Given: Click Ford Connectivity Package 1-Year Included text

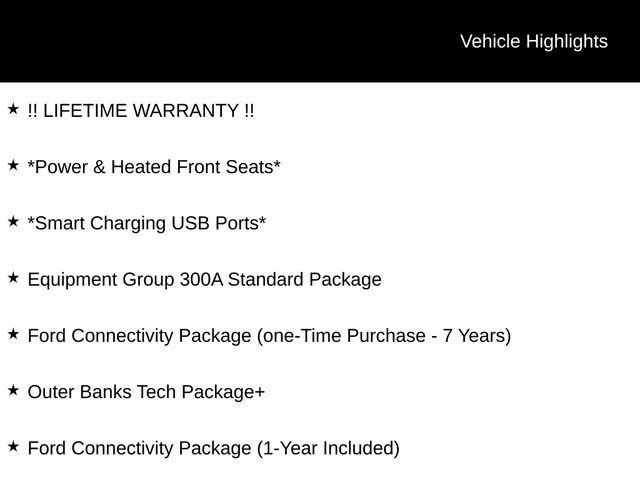Looking at the screenshot, I should coord(213,448).
